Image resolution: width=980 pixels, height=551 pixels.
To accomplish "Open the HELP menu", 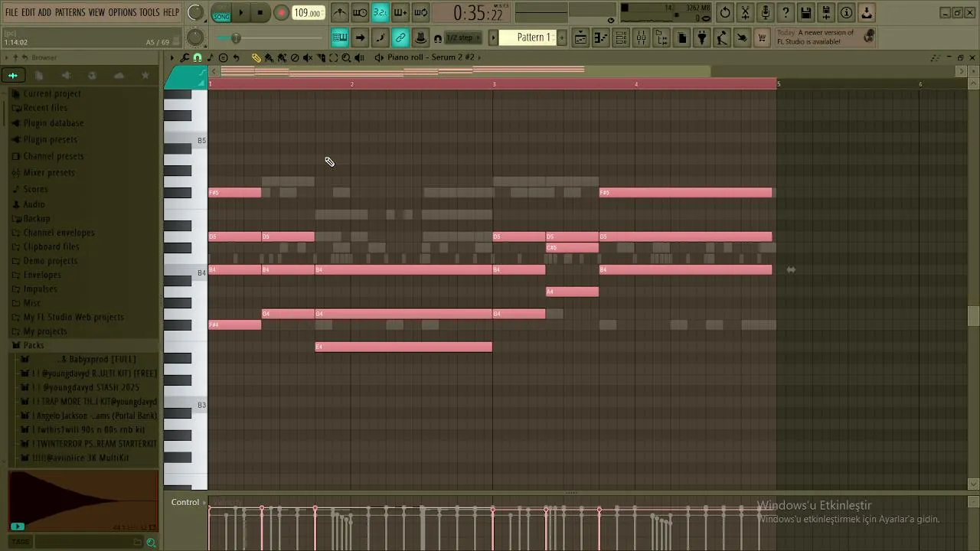I will click(x=171, y=12).
